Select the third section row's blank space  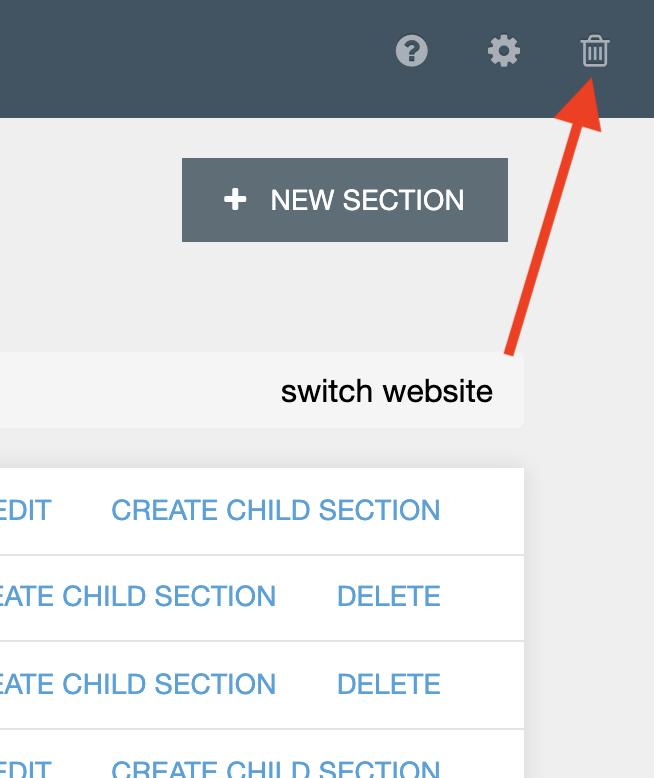[x=482, y=685]
